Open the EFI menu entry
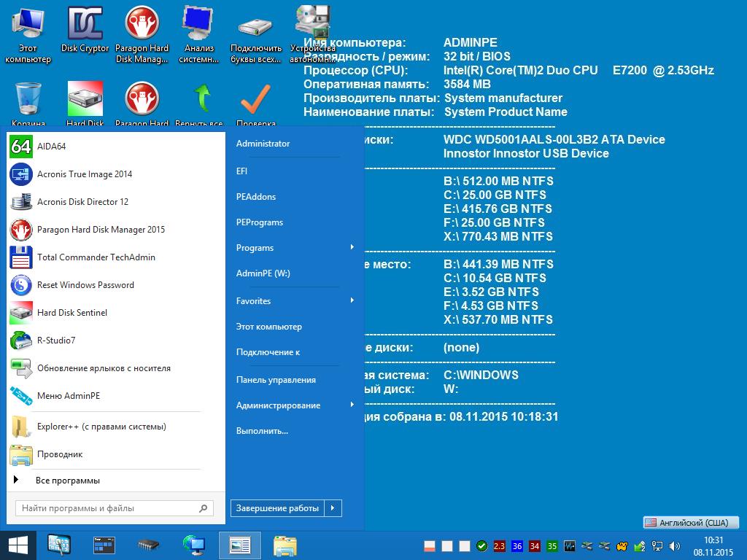Viewport: 747px width, 560px height. point(241,171)
